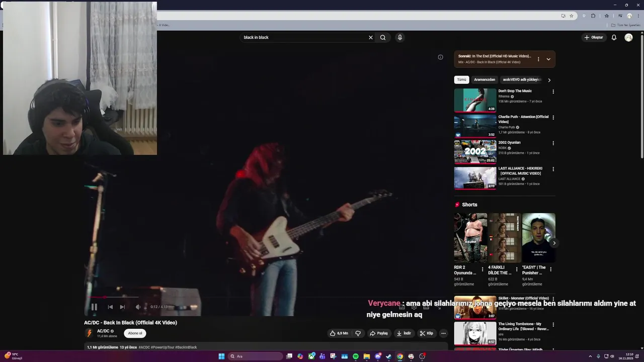This screenshot has height=362, width=644.
Task: Open Windows Start menu
Action: pyautogui.click(x=221, y=356)
